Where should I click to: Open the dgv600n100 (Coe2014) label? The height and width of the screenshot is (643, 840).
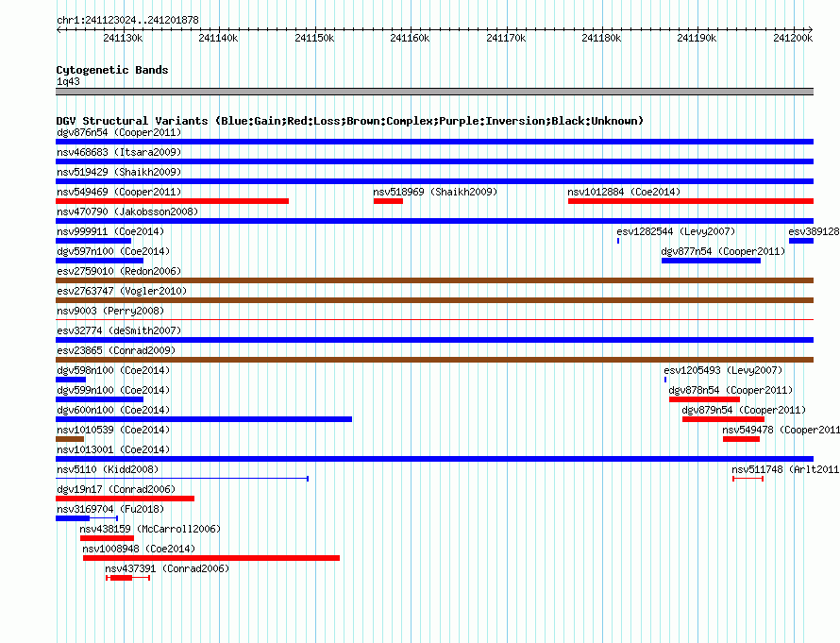point(113,410)
